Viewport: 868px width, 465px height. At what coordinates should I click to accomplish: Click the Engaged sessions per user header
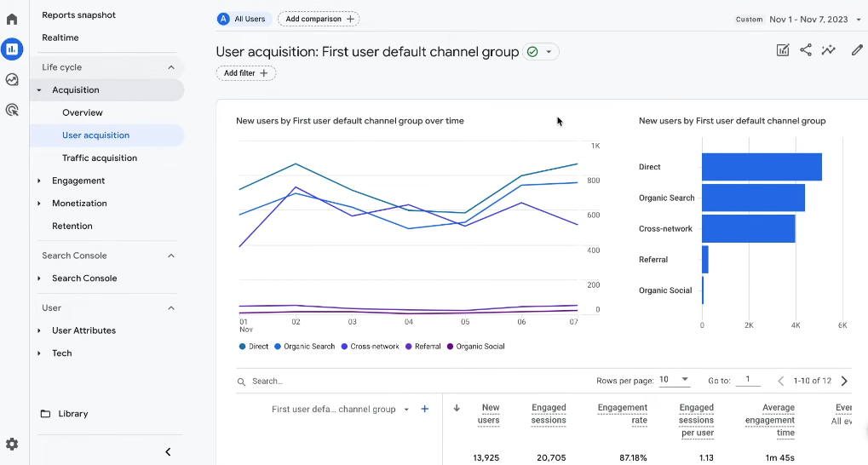(697, 420)
